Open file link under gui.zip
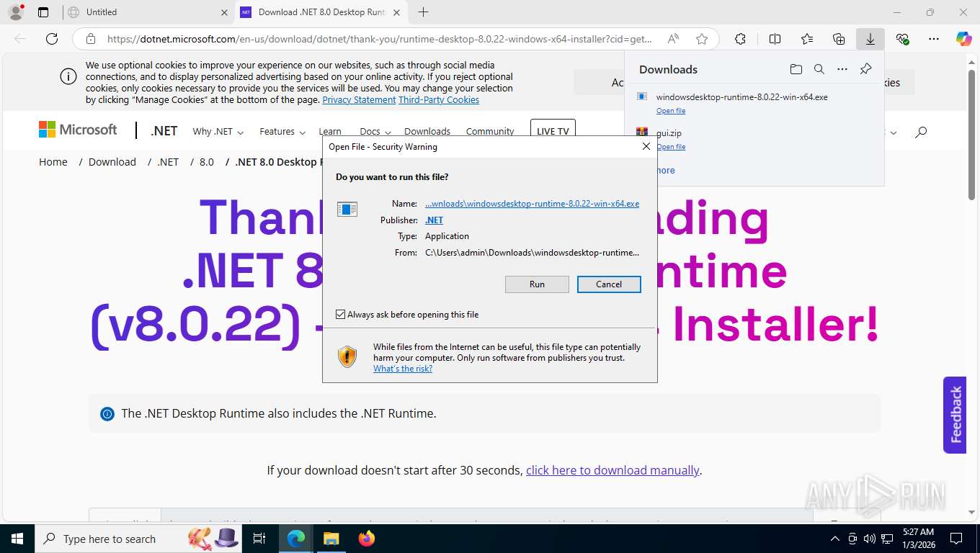 [x=671, y=147]
